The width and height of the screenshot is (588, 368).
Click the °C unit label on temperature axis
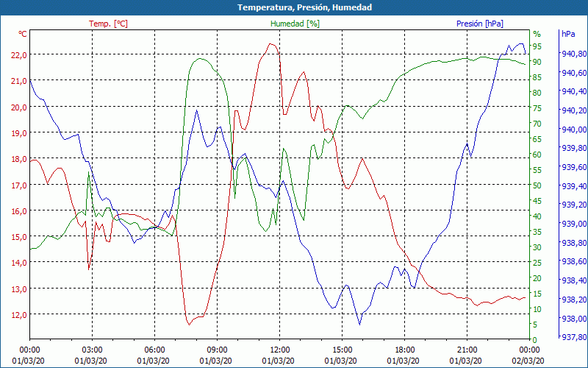click(x=23, y=34)
